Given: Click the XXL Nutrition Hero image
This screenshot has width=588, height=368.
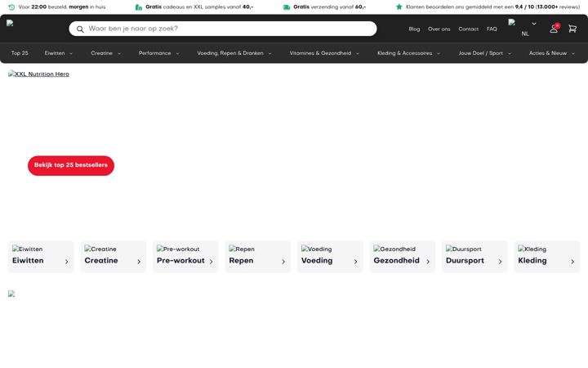Looking at the screenshot, I should [38, 74].
